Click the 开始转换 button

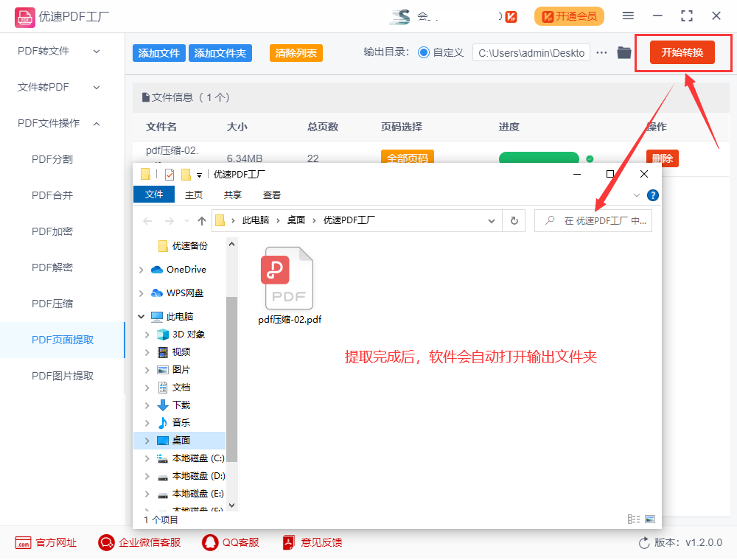coord(682,52)
